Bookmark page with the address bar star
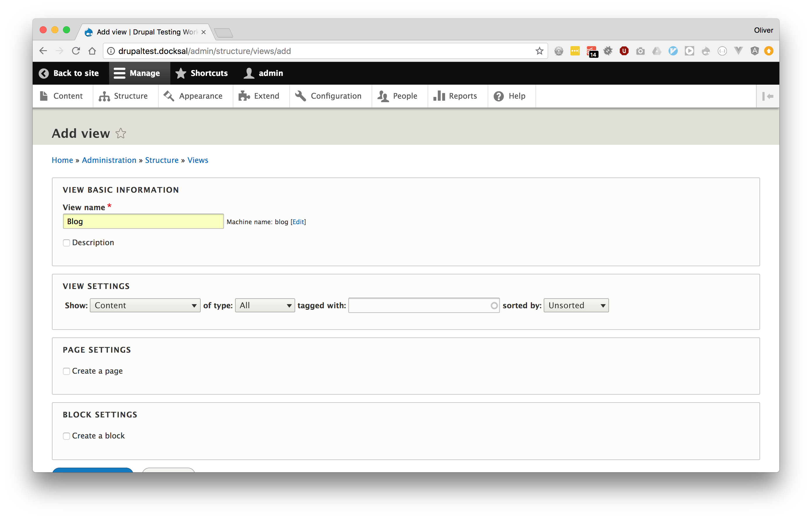Screen dimensions: 812x519 click(x=539, y=51)
